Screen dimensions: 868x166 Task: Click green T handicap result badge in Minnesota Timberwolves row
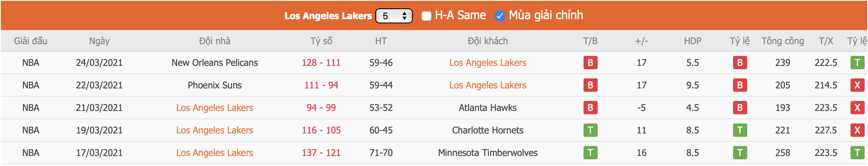point(740,153)
